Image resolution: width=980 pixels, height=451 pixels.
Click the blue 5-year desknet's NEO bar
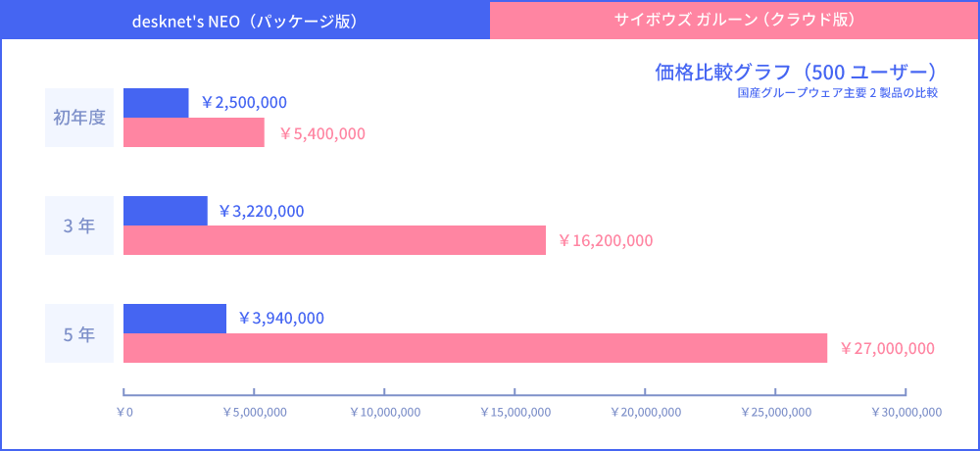174,319
